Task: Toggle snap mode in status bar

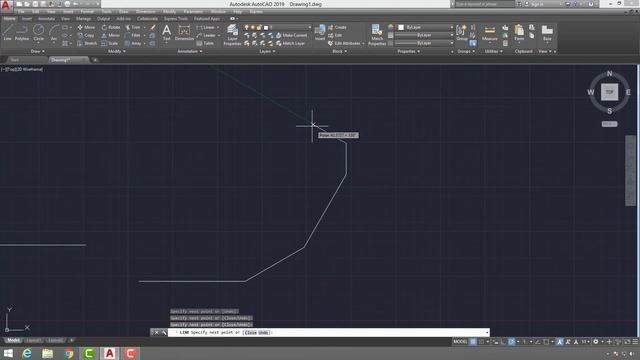Action: pyautogui.click(x=481, y=342)
